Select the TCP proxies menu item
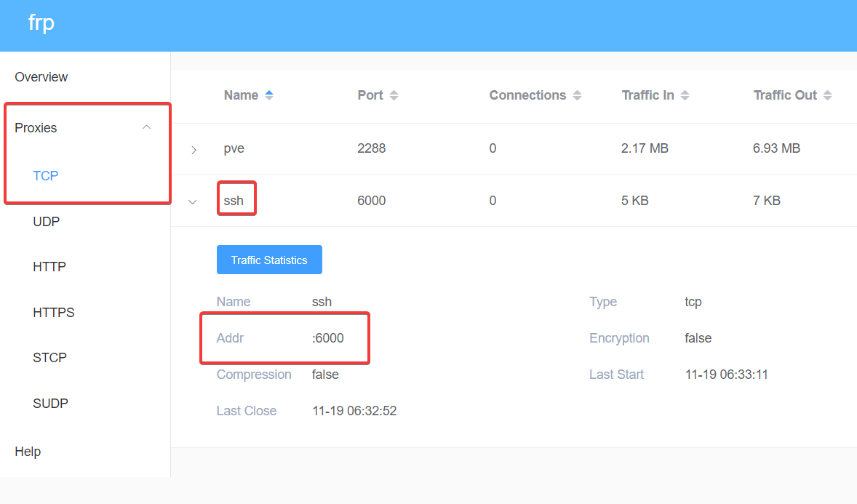This screenshot has height=504, width=857. [46, 175]
